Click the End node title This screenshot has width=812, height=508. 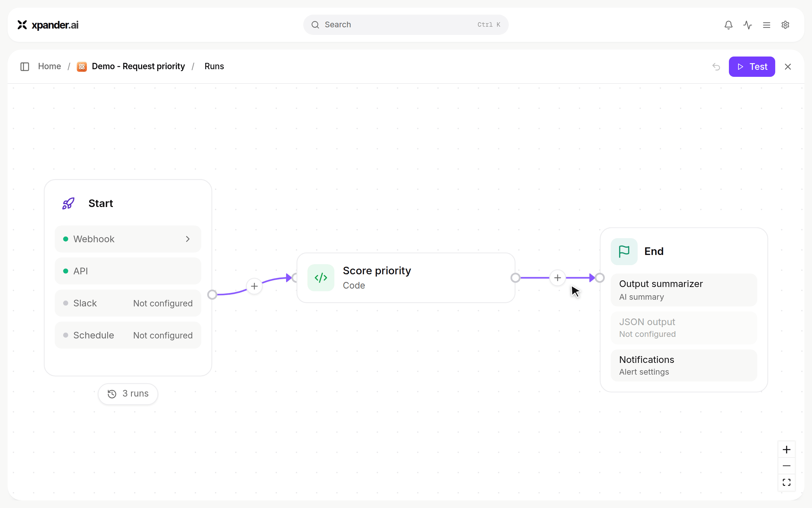click(x=654, y=251)
